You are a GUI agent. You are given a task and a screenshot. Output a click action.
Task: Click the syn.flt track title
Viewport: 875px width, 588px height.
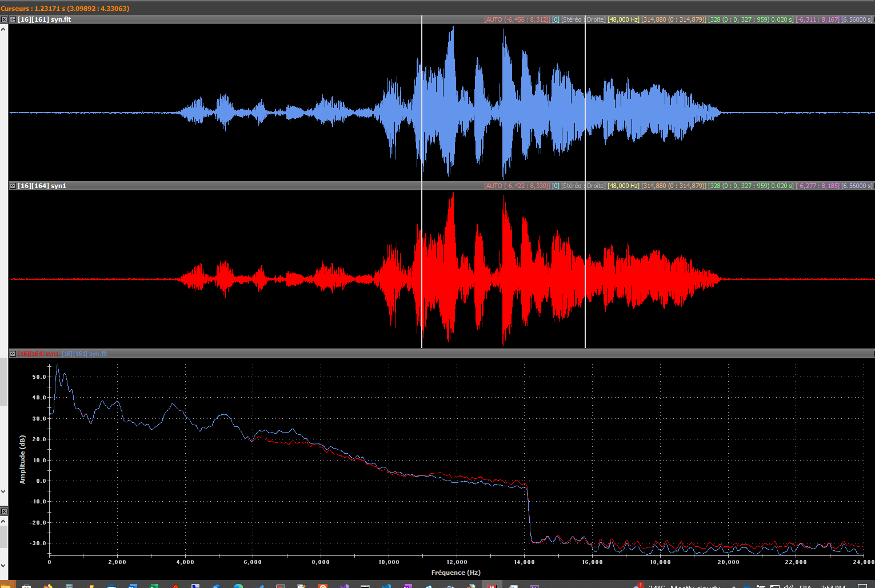[x=45, y=19]
